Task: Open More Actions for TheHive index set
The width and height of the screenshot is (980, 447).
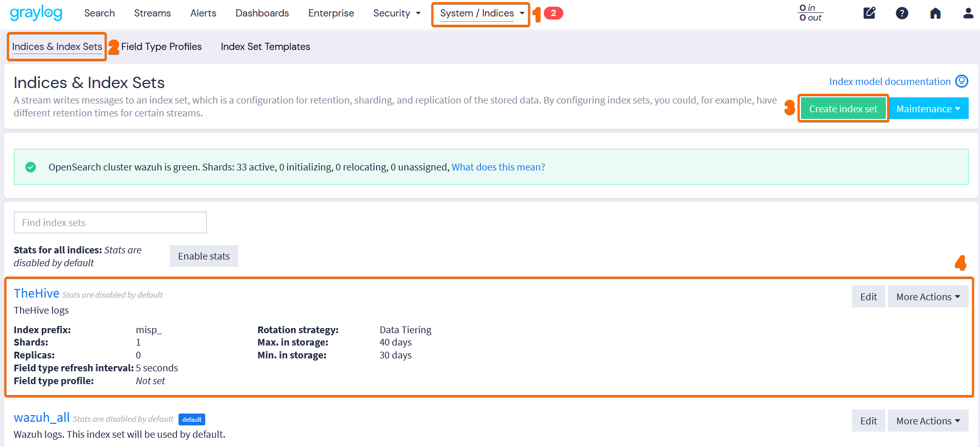Action: [928, 297]
